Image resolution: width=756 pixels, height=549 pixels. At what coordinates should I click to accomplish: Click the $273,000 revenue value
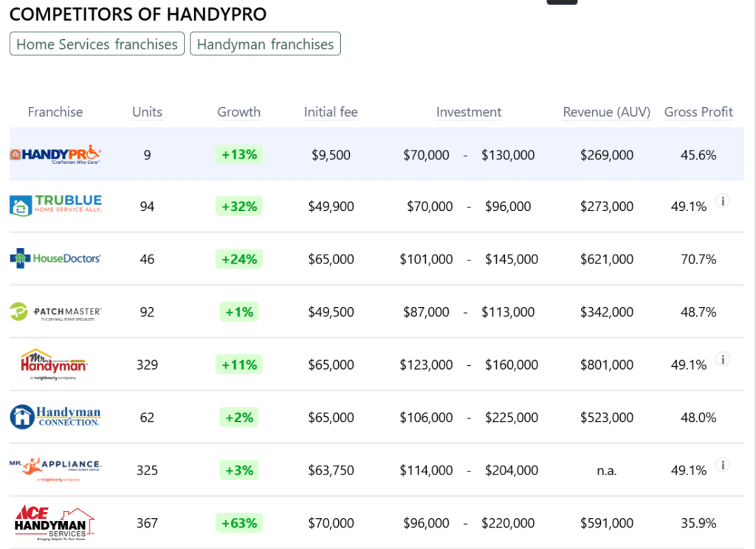tap(607, 207)
